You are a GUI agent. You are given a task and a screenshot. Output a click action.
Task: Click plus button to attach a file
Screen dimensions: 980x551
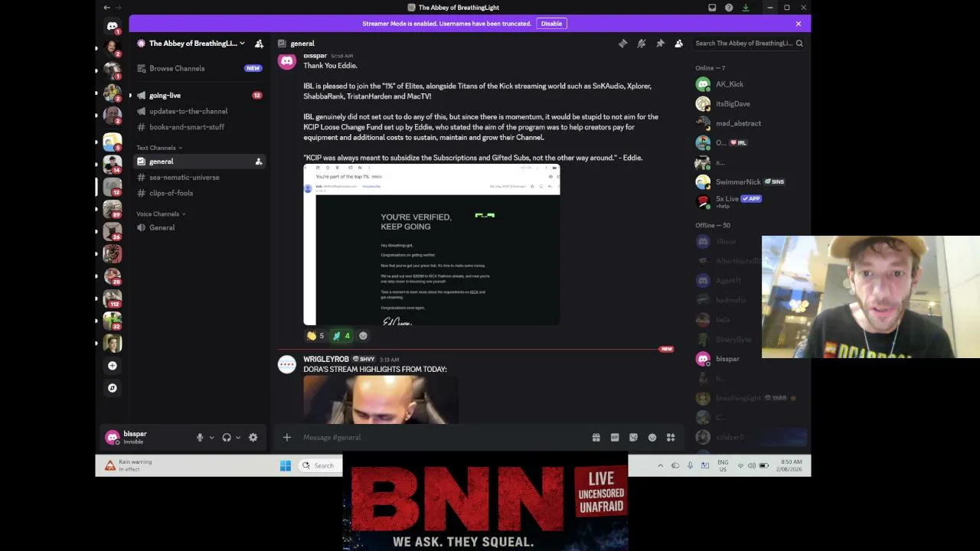(x=287, y=438)
